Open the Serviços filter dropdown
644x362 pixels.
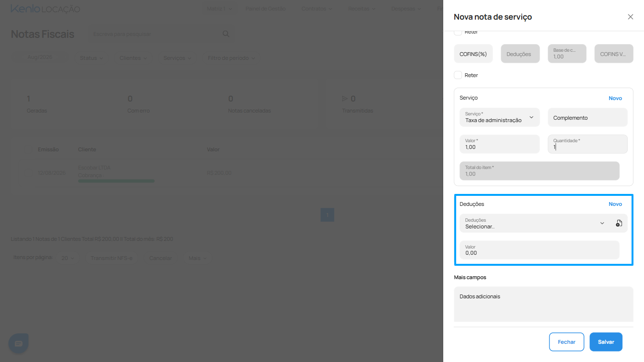pos(177,58)
